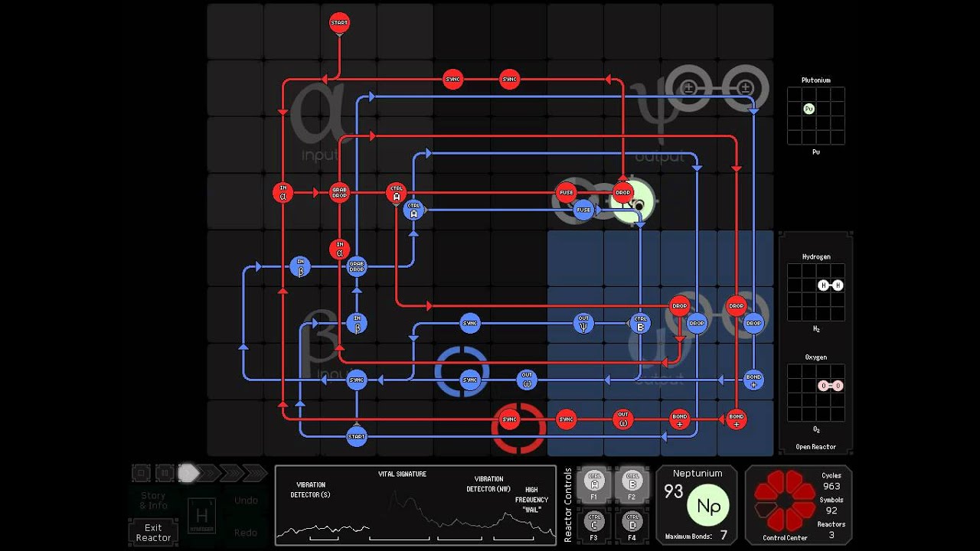Toggle reactor control CTRL A (F1)
Viewport: 980px width, 551px height.
point(593,484)
